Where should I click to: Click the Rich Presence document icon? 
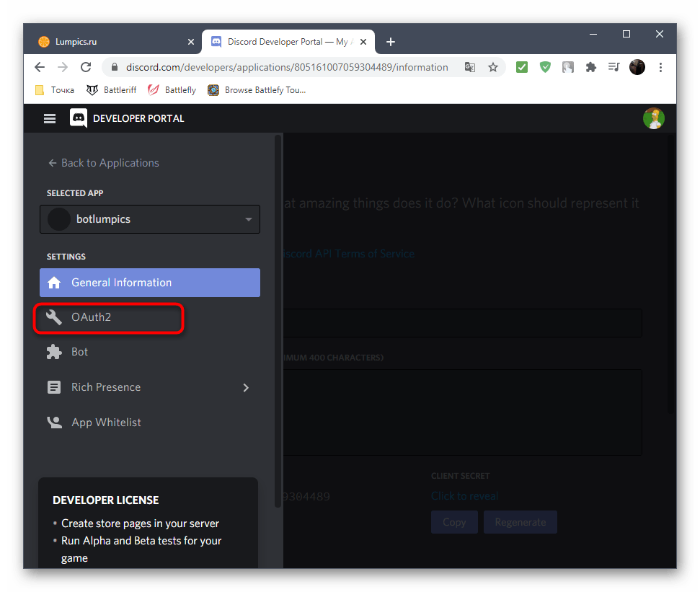[54, 387]
